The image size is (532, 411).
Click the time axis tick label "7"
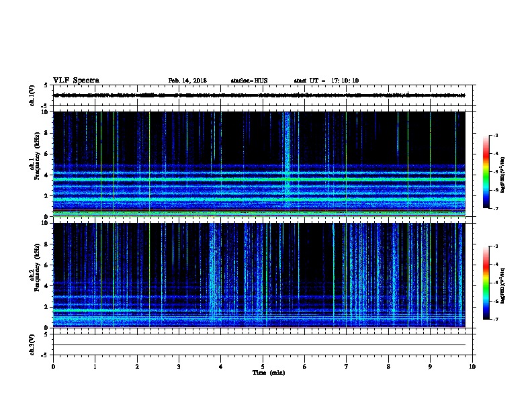pyautogui.click(x=347, y=367)
